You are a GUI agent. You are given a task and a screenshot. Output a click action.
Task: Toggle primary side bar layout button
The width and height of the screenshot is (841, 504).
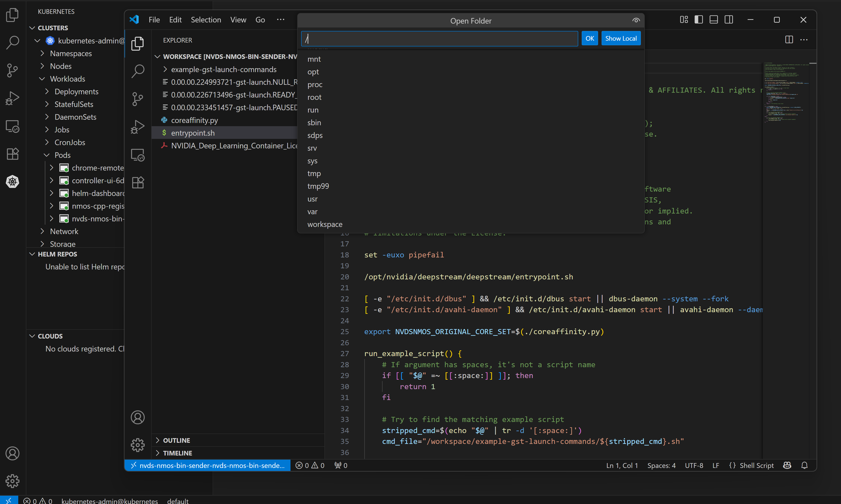pos(699,20)
